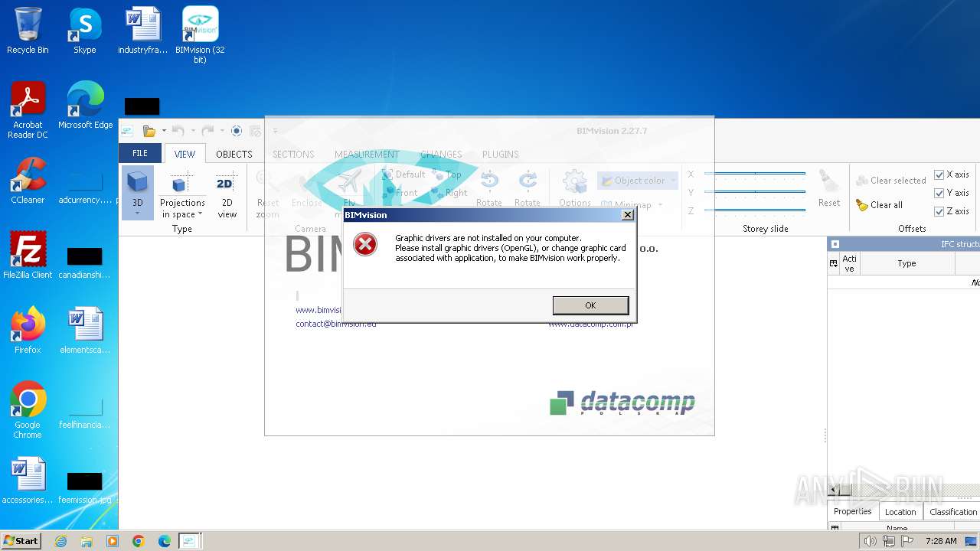Open BIMvision (32 bit) desktop shortcut
Image resolution: width=980 pixels, height=551 pixels.
point(200,35)
